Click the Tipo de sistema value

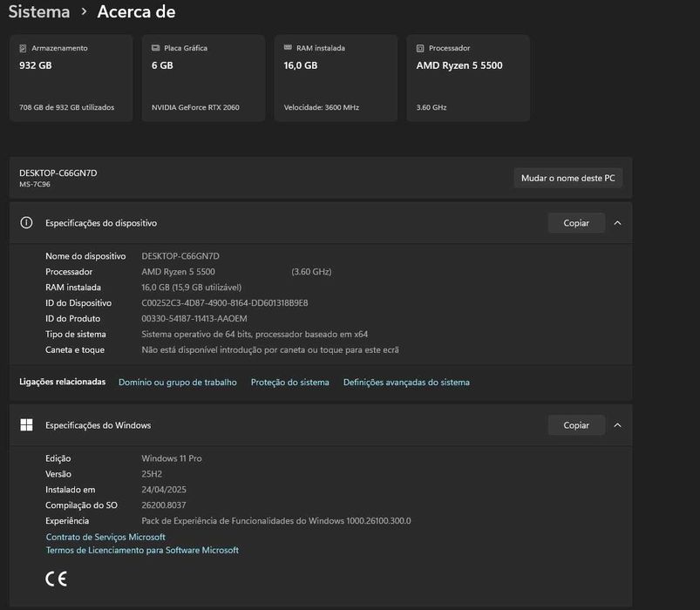coord(255,335)
